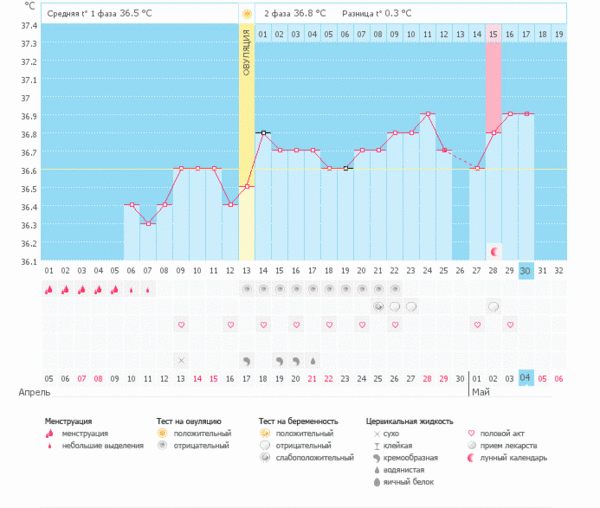The height and width of the screenshot is (508, 600).
Task: Select the pink-highlighted phase 2 day 15
Action: click(493, 34)
